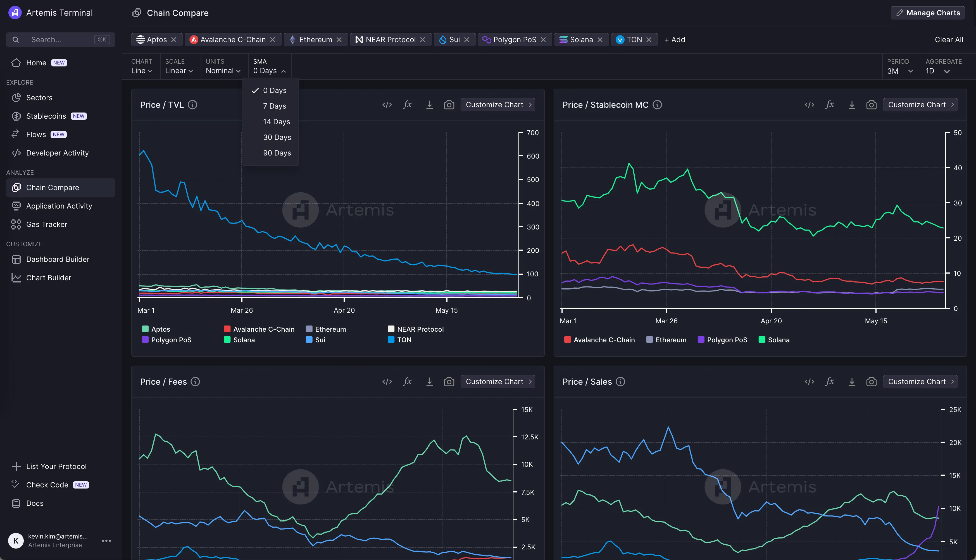Take a screenshot of Price / TVL chart
This screenshot has height=560, width=976.
coord(449,105)
